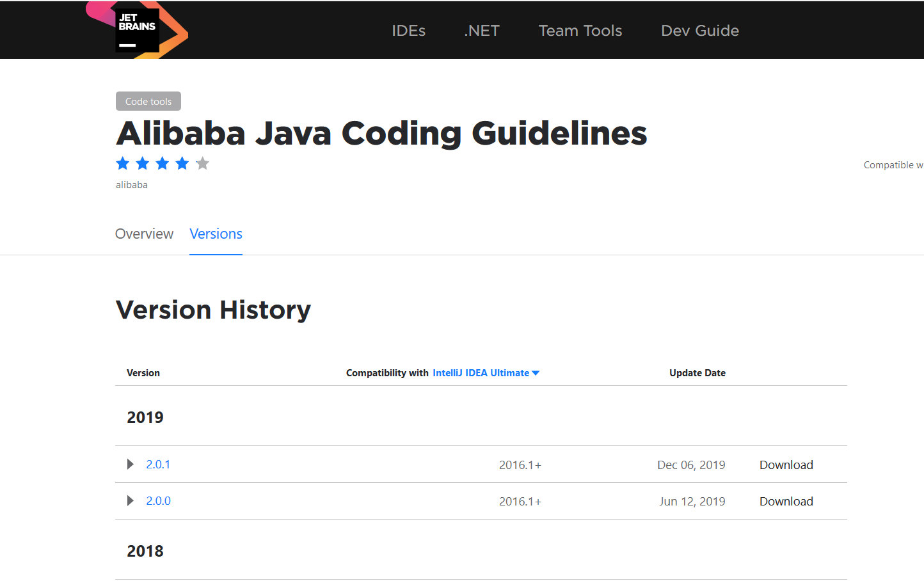This screenshot has height=581, width=924.
Task: Click the alibaba vendor link
Action: pyautogui.click(x=132, y=185)
